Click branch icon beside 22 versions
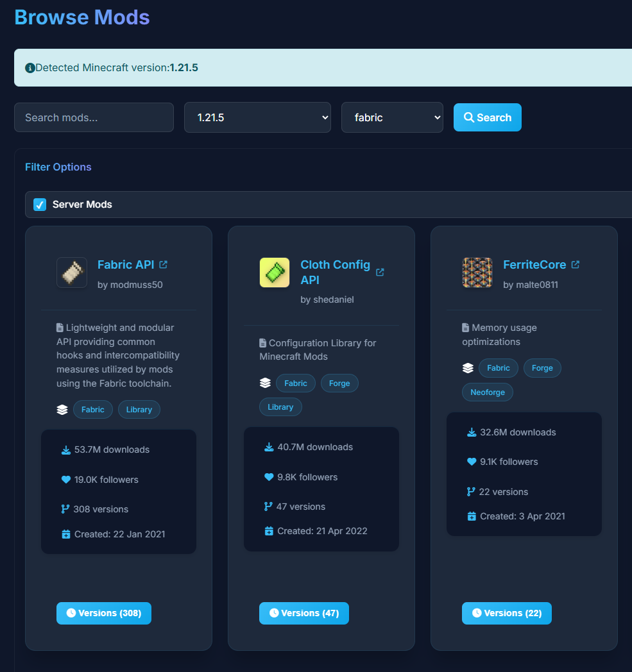This screenshot has height=672, width=632. (471, 492)
